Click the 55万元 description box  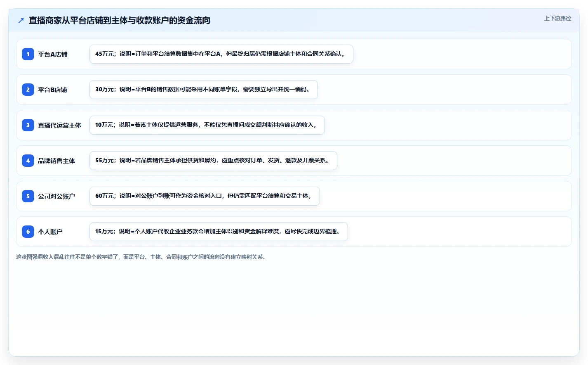tap(213, 161)
